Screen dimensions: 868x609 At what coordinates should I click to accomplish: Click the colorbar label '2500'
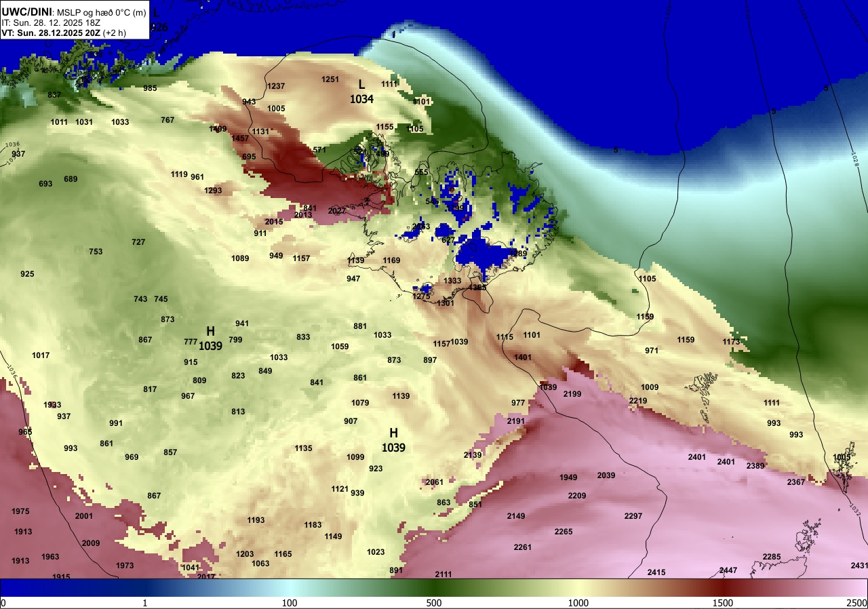(858, 603)
